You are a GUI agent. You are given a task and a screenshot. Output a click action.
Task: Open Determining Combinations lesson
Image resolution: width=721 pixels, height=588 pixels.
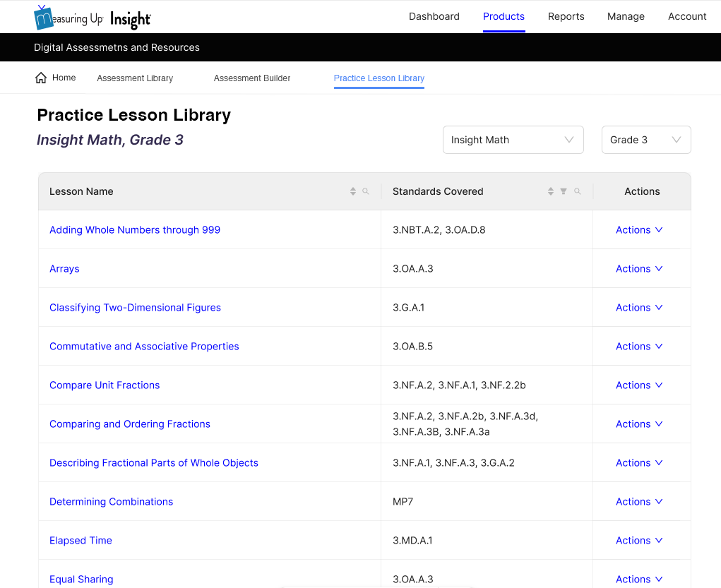112,502
